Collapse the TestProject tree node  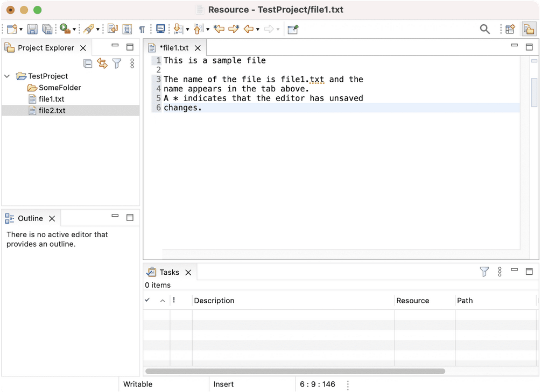pos(7,76)
